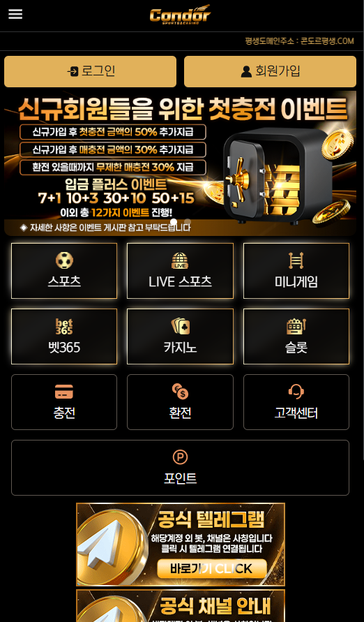The height and width of the screenshot is (622, 364).
Task: Click the 회원가입 sign-up button
Action: pos(270,71)
